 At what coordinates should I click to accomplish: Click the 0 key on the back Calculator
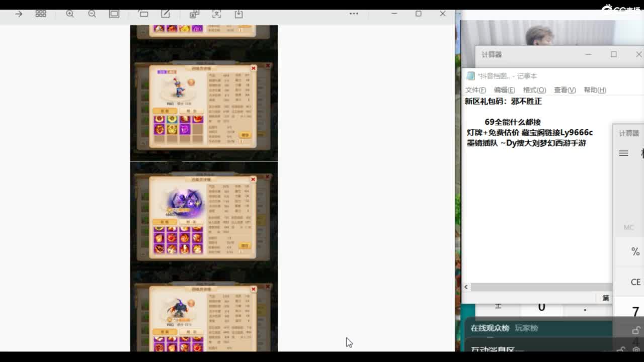[x=541, y=307]
